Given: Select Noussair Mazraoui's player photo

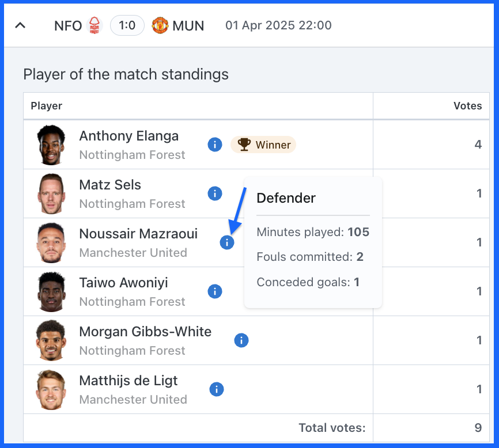Looking at the screenshot, I should [51, 242].
